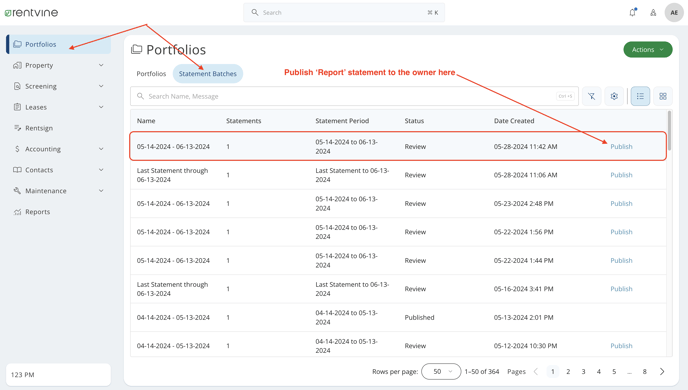Open the notifications bell icon
This screenshot has height=390, width=688.
[632, 12]
